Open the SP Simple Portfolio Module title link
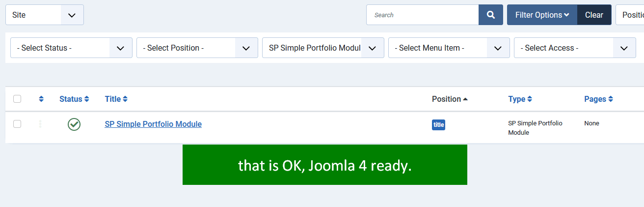This screenshot has width=644, height=207. pyautogui.click(x=153, y=124)
